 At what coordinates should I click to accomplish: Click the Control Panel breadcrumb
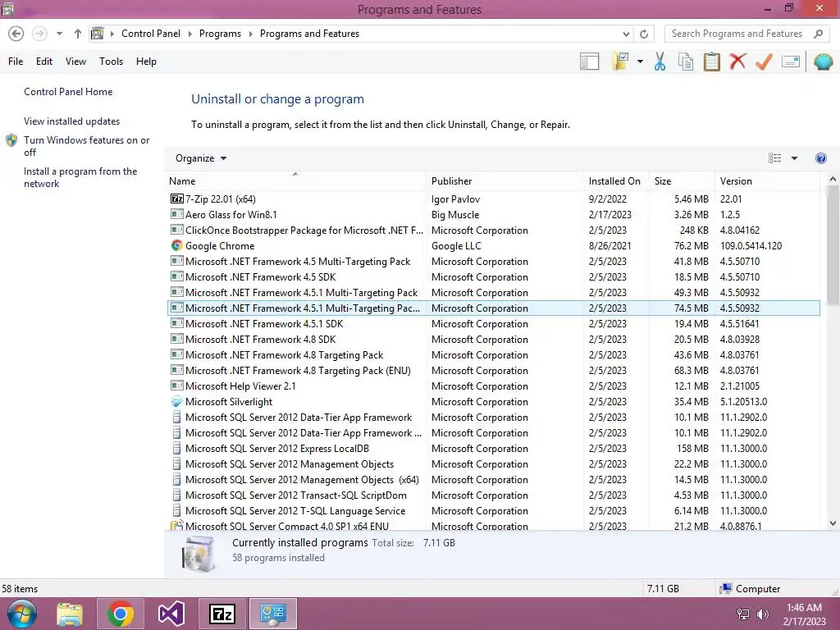point(151,34)
